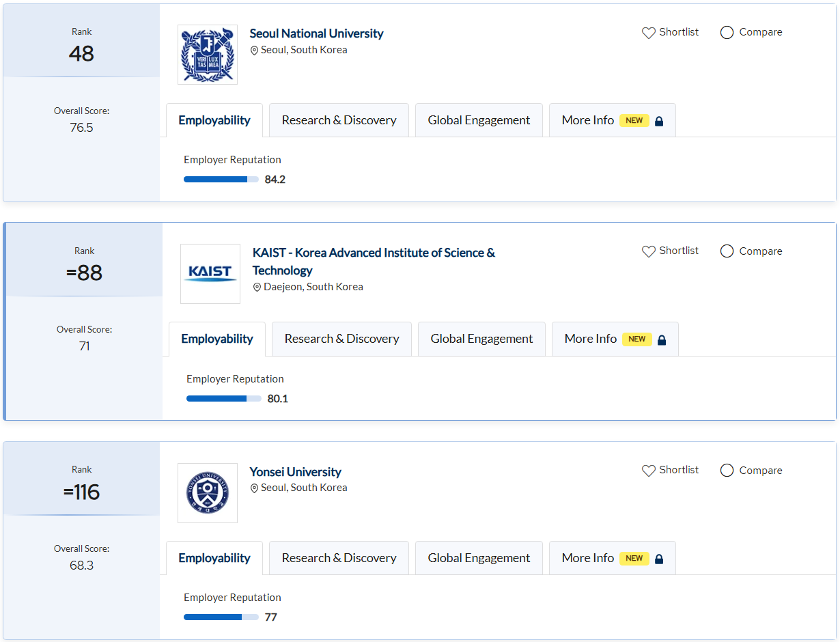The height and width of the screenshot is (642, 840).
Task: Click the Compare label for Yonsei University
Action: tap(761, 471)
